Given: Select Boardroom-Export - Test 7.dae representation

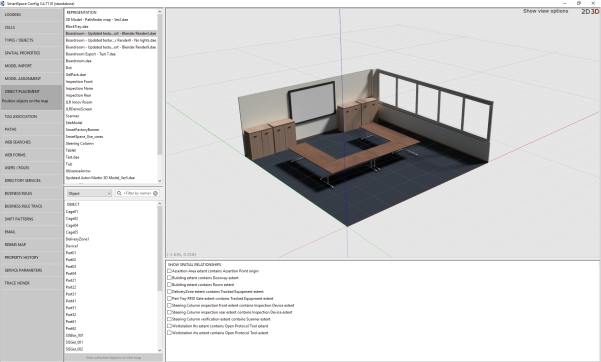Looking at the screenshot, I should (90, 54).
